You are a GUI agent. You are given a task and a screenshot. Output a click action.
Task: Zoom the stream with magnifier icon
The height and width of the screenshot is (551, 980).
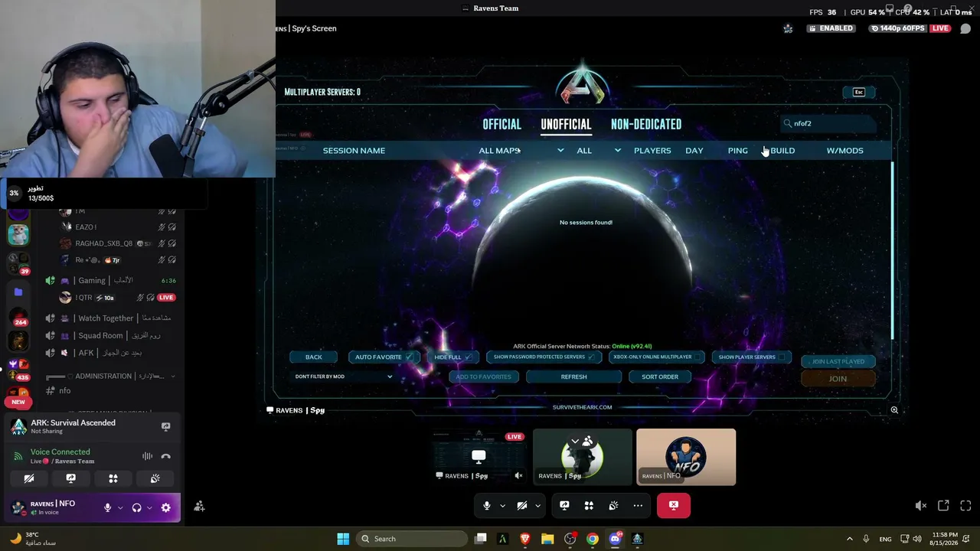coord(894,410)
